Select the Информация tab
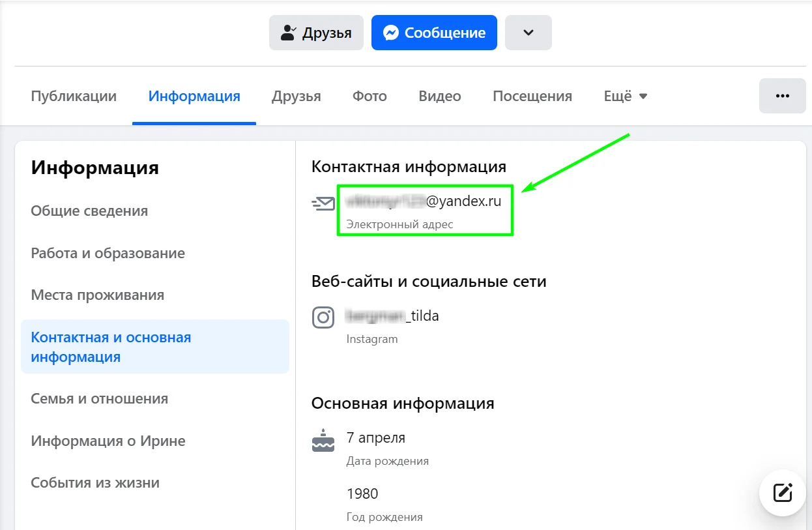Screen dimensions: 812x530 point(194,96)
